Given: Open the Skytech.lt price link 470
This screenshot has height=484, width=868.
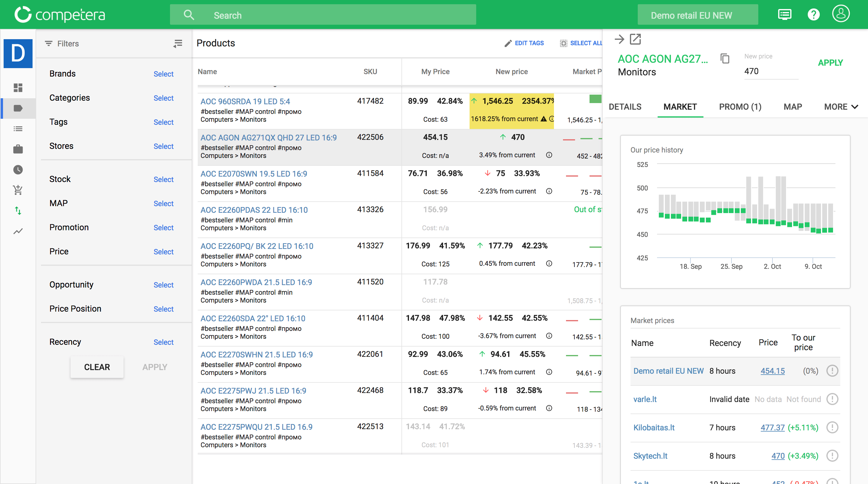Looking at the screenshot, I should coord(778,456).
